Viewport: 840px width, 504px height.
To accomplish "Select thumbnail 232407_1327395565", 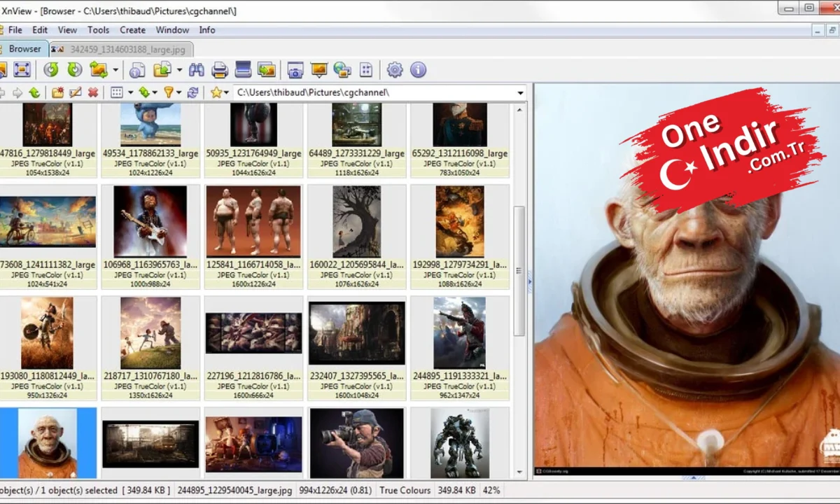I will click(357, 348).
